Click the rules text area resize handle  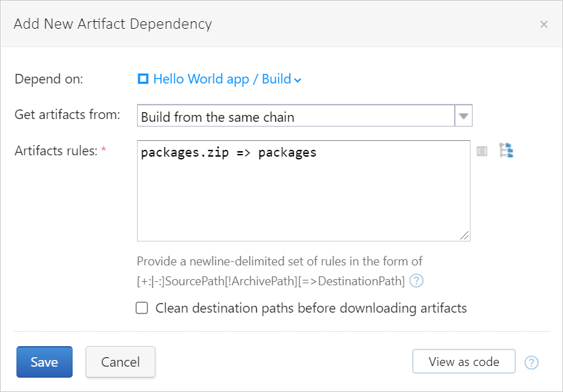(x=465, y=236)
